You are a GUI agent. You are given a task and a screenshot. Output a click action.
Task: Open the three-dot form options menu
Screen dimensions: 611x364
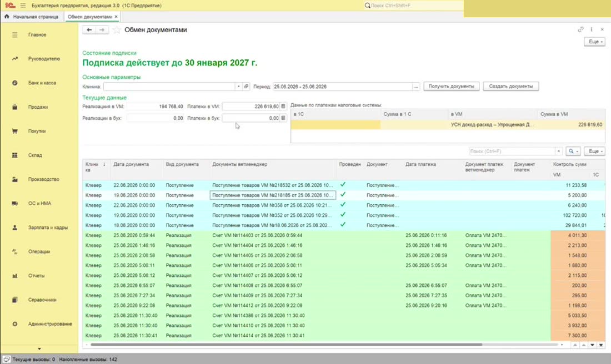click(x=592, y=29)
